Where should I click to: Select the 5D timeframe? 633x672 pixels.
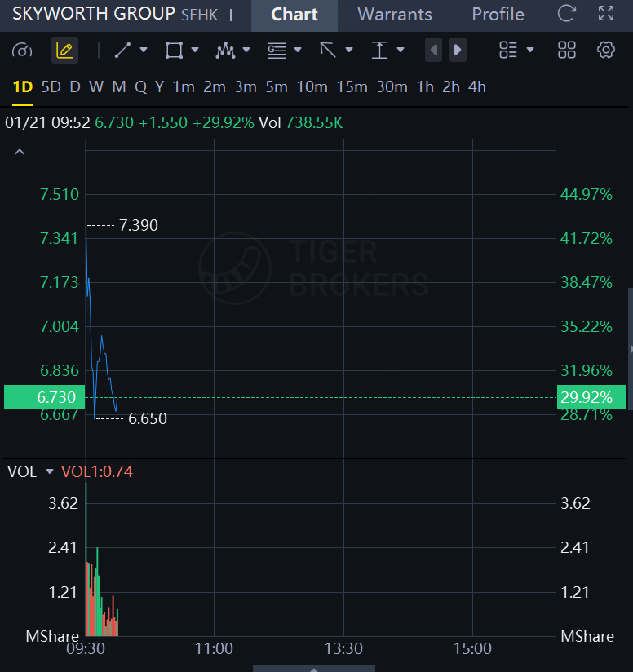tap(51, 87)
